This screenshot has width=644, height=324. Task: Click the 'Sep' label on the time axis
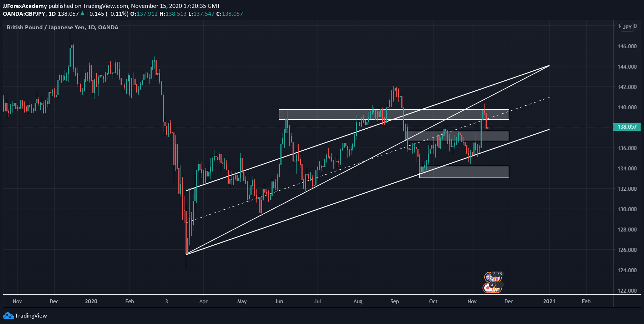coord(395,301)
